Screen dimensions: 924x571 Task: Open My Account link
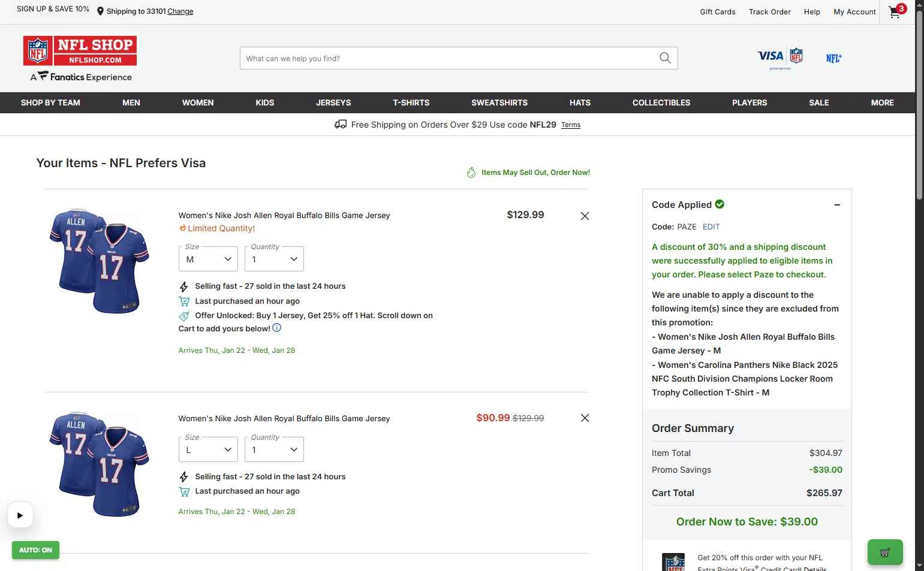click(854, 12)
